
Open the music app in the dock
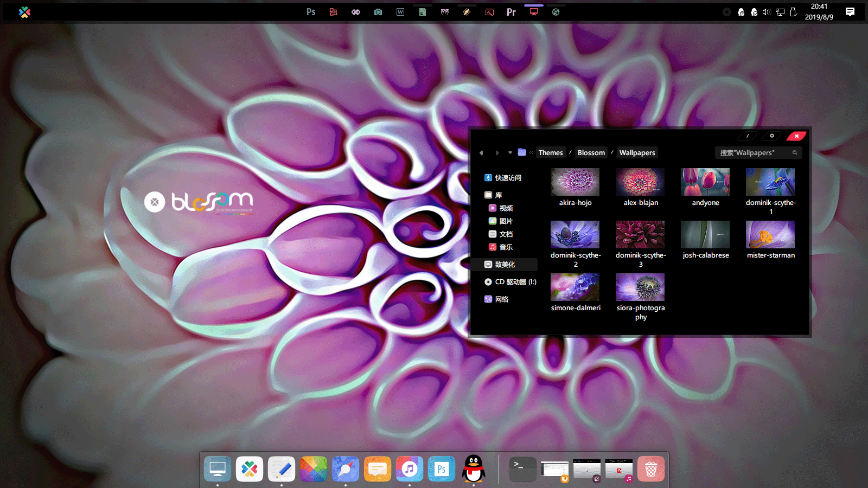pos(410,469)
